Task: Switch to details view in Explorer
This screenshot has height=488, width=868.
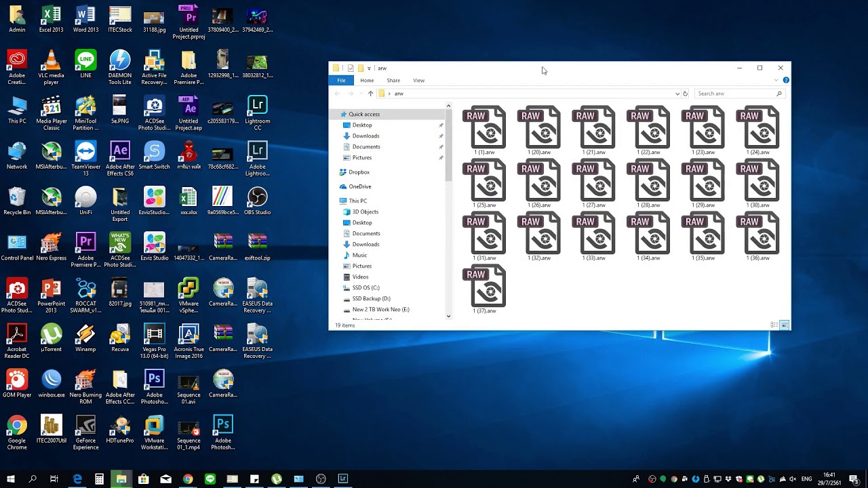Action: click(x=774, y=325)
